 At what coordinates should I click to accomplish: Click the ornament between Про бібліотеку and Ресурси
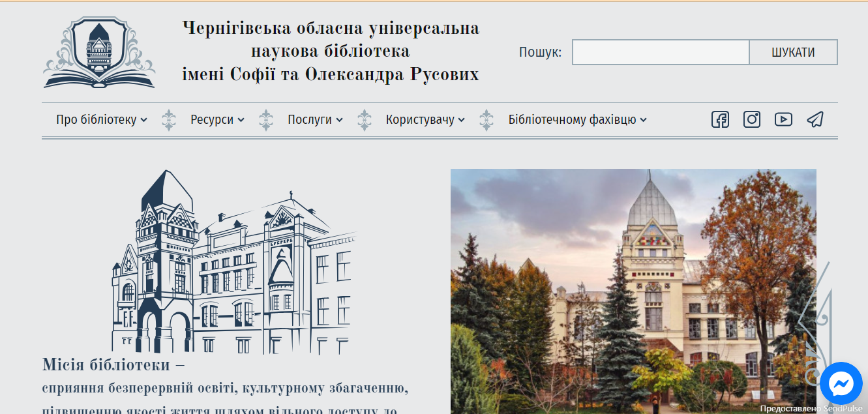pos(169,120)
